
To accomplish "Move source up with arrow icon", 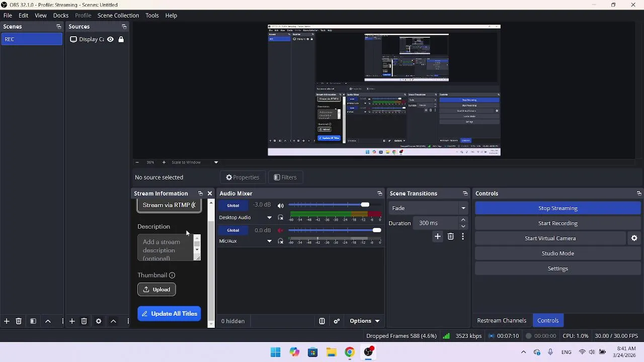I will click(114, 321).
